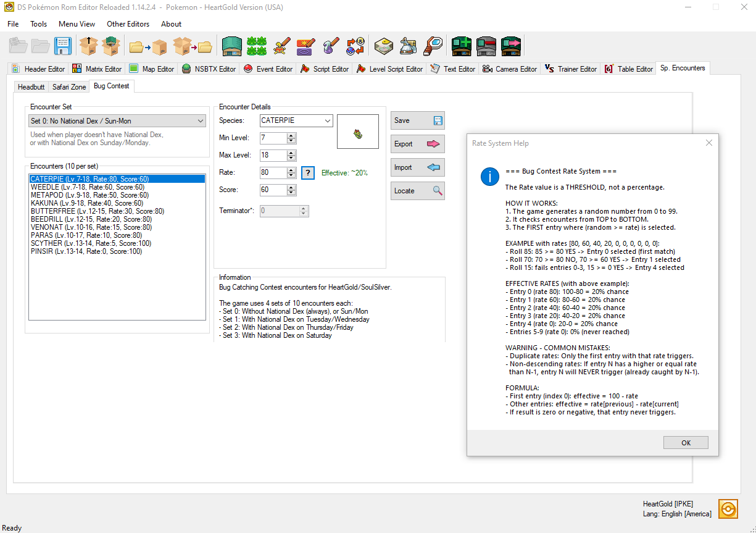Click the spinning Pokémon icon near Ready bar
The height and width of the screenshot is (533, 756).
click(728, 508)
